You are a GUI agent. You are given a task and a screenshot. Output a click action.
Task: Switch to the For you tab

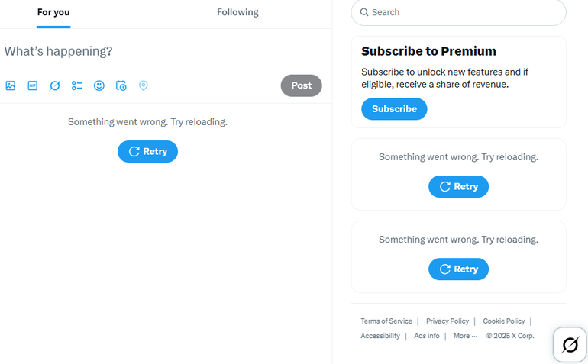click(53, 13)
